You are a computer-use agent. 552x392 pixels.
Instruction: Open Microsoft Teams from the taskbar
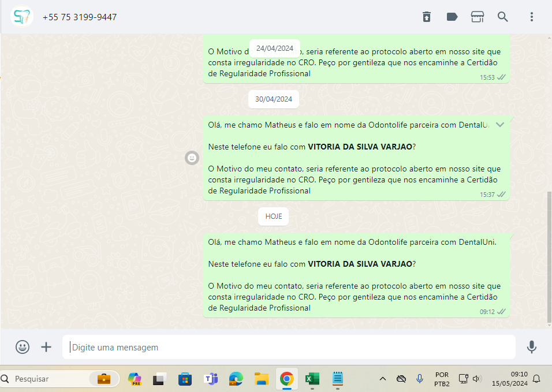click(x=211, y=379)
